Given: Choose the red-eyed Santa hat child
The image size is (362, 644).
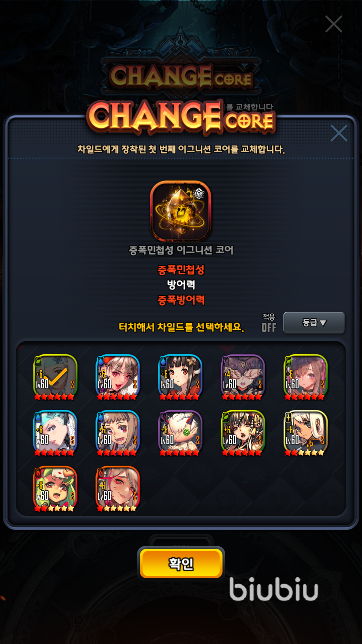Looking at the screenshot, I should (x=118, y=377).
